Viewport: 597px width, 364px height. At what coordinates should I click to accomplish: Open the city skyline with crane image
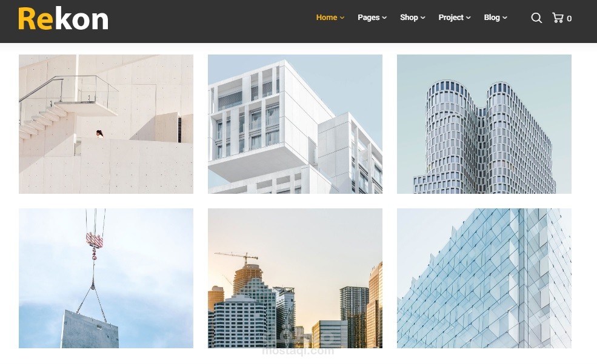[295, 278]
